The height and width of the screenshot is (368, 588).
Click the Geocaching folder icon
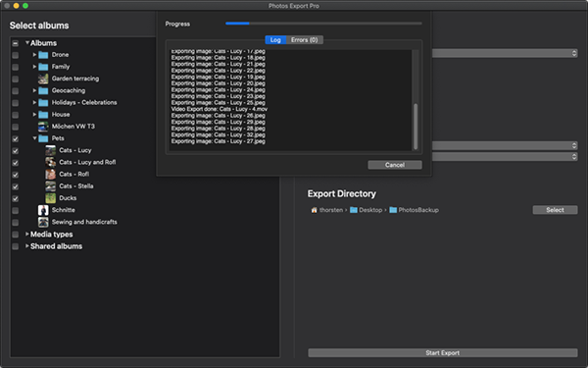click(x=43, y=91)
